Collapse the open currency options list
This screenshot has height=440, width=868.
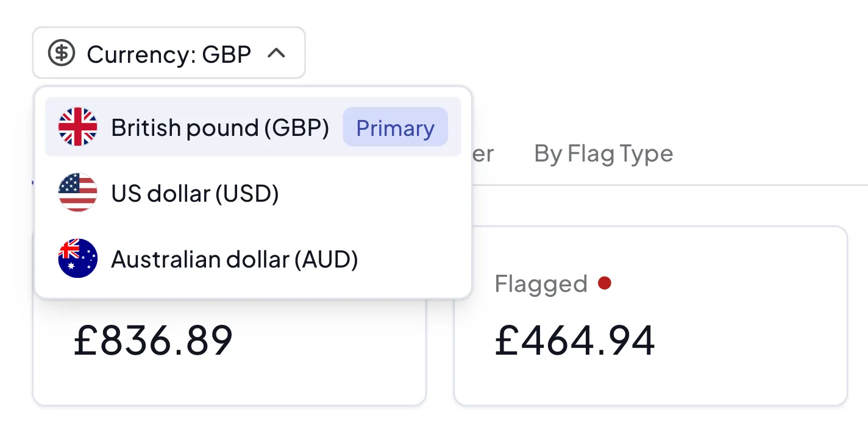[x=169, y=54]
